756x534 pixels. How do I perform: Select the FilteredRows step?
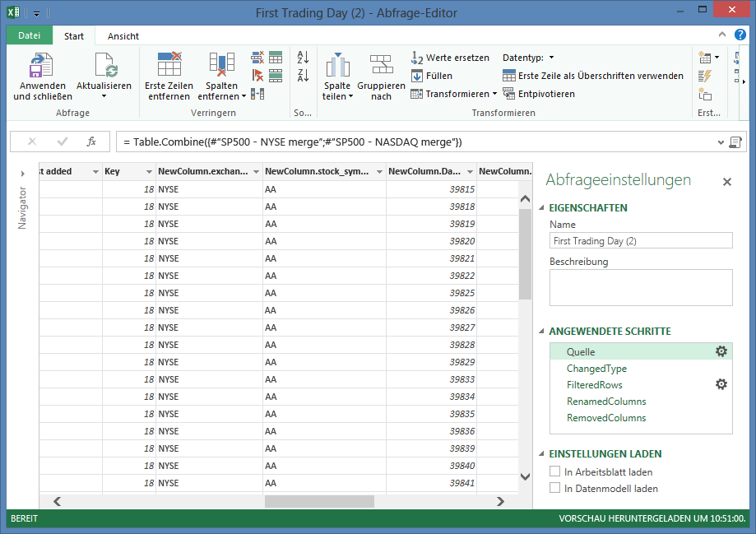pyautogui.click(x=641, y=384)
